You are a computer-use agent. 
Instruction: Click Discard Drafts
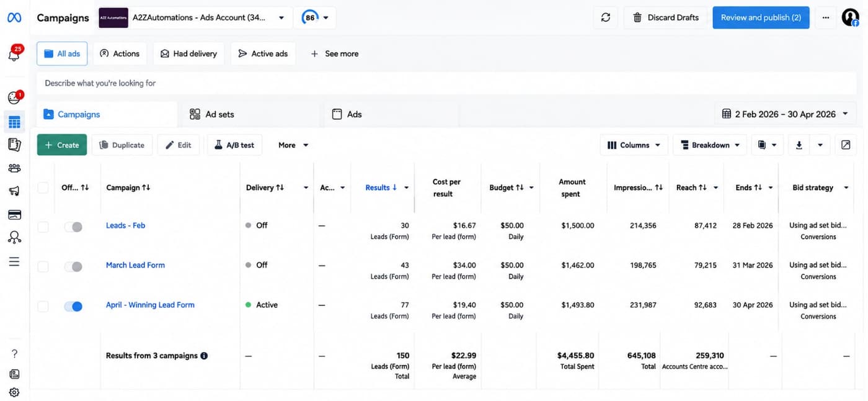(666, 17)
